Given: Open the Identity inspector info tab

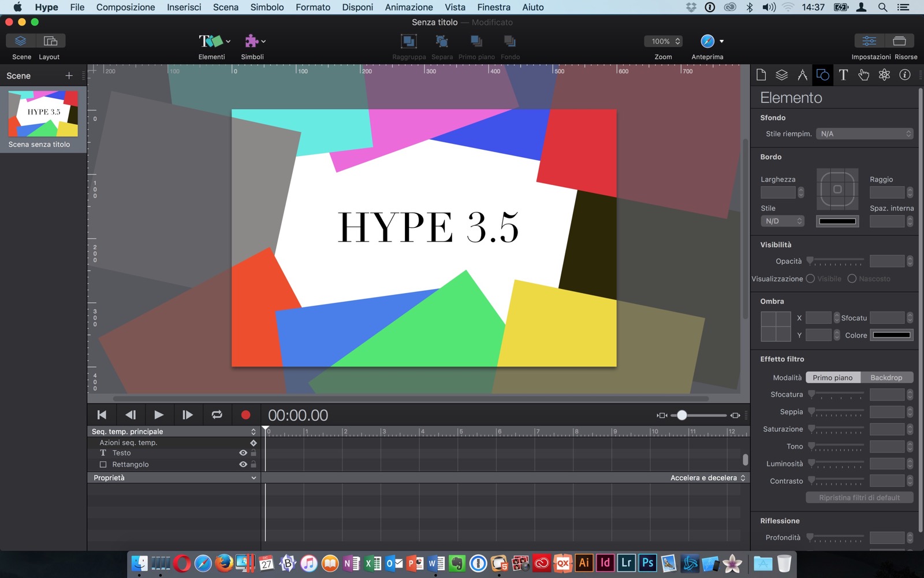Looking at the screenshot, I should tap(905, 75).
